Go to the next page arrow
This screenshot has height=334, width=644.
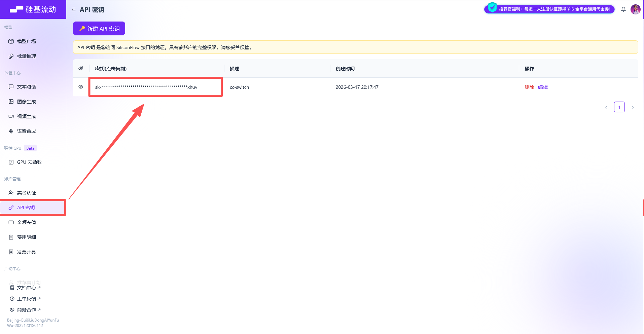click(633, 108)
